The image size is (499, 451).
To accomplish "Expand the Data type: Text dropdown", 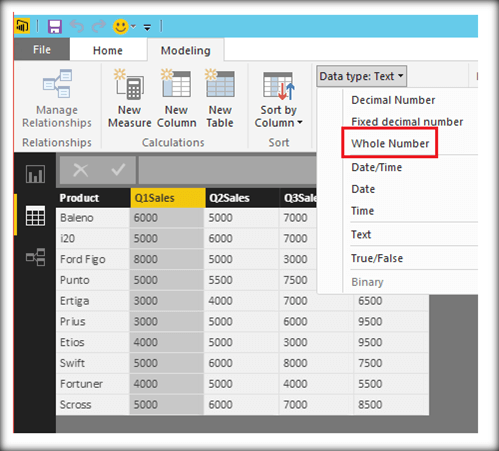I will (x=361, y=76).
